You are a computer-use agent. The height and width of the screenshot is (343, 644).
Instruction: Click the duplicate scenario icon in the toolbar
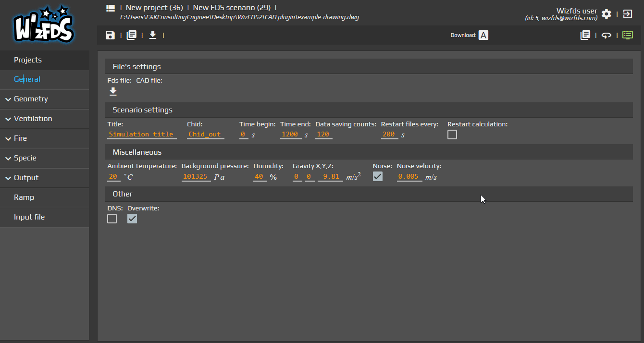pos(132,35)
